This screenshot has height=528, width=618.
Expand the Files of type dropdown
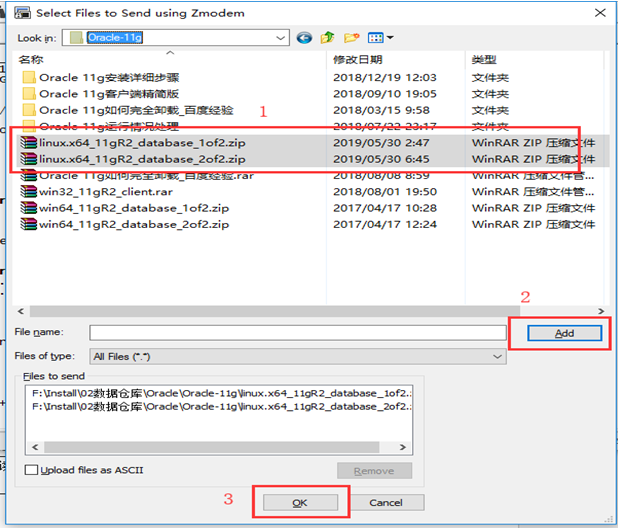pyautogui.click(x=497, y=357)
